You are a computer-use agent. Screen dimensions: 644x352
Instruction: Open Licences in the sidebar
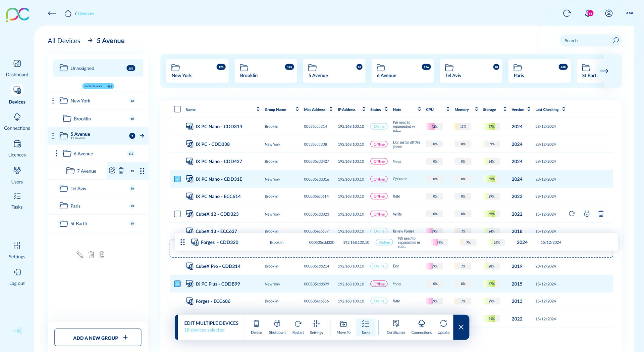click(17, 148)
